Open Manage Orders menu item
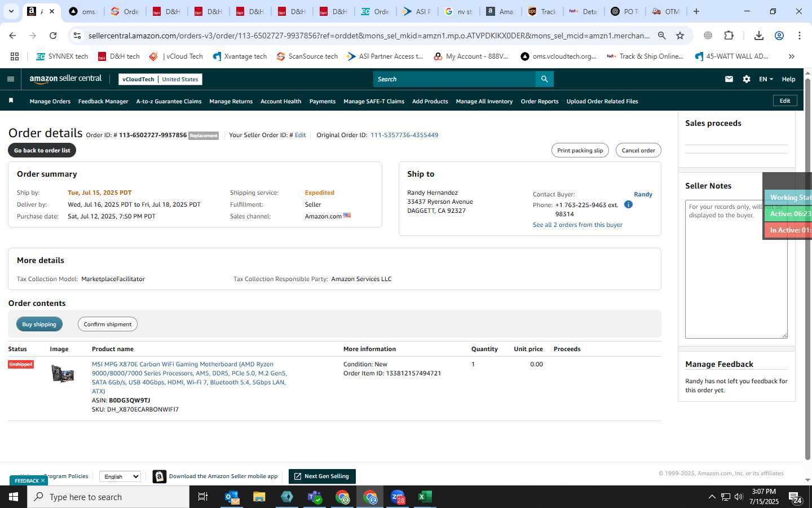Image resolution: width=812 pixels, height=508 pixels. pos(50,102)
